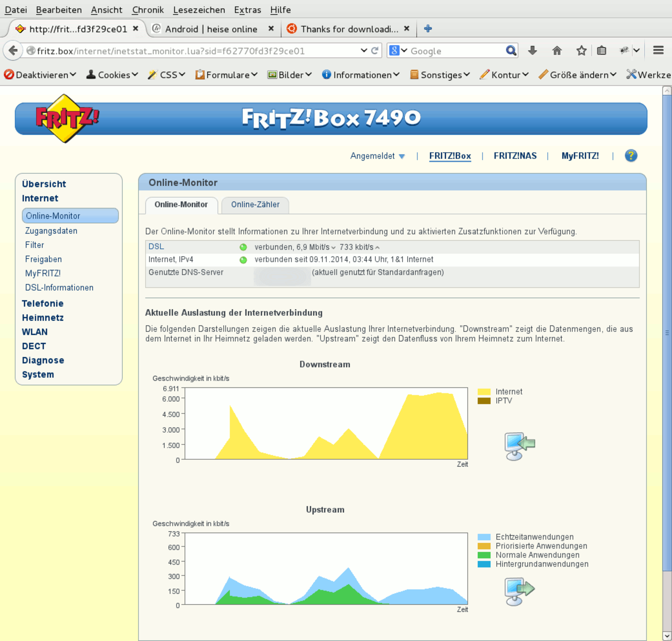Open the Kontur toolbar menu
The width and height of the screenshot is (672, 641).
click(x=504, y=75)
